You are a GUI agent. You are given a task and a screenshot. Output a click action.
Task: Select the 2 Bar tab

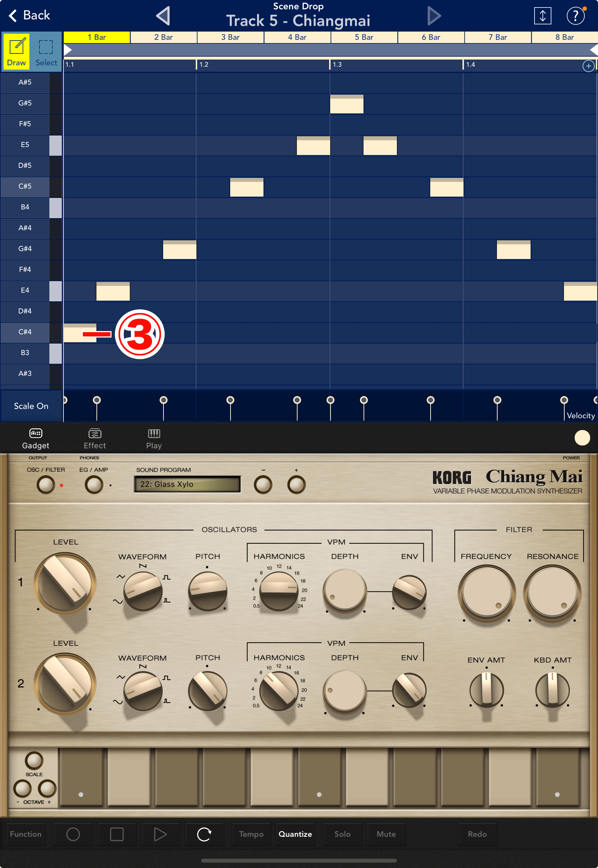point(163,37)
